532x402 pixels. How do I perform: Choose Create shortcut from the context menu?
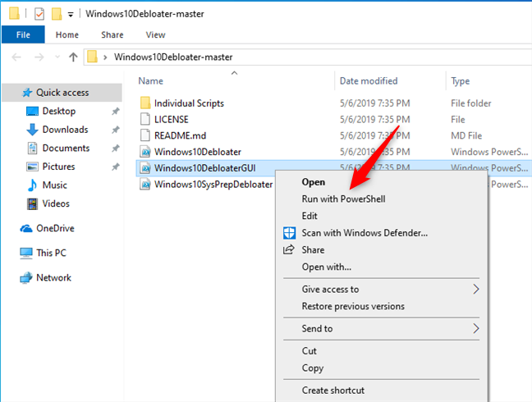point(333,391)
